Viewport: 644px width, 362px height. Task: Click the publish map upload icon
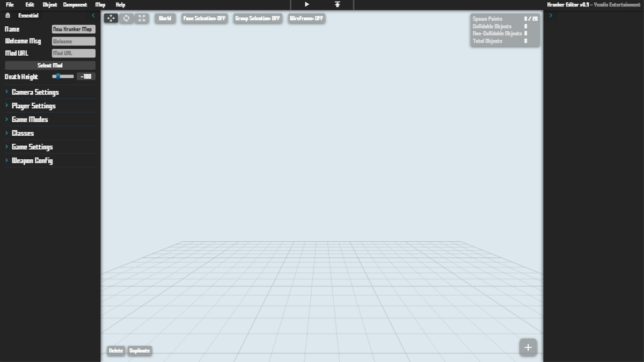[x=337, y=4]
